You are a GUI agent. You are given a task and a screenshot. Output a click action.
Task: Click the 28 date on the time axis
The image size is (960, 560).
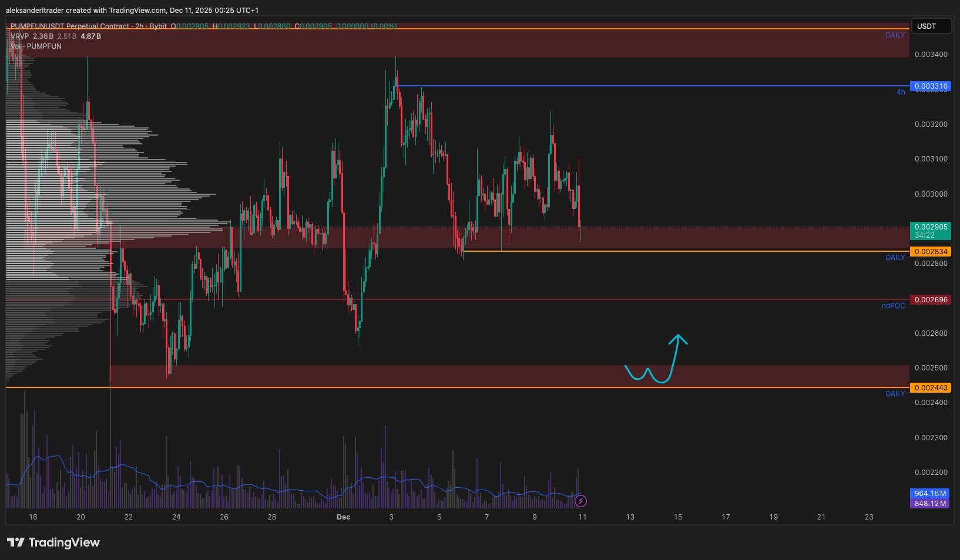[x=271, y=517]
